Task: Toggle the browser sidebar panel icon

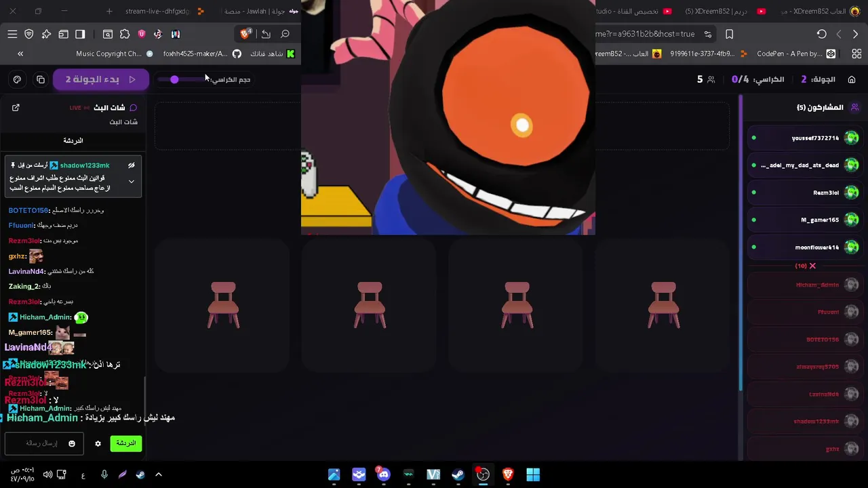Action: tap(80, 34)
